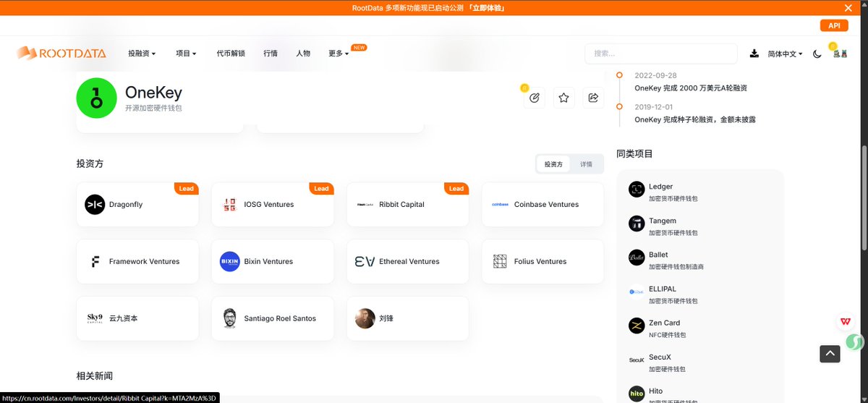Image resolution: width=868 pixels, height=403 pixels.
Task: Click Santiago Roel Santos avatar
Action: [x=229, y=318]
